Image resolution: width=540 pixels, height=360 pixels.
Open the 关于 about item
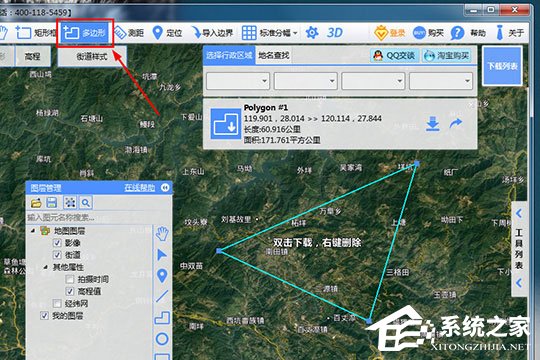point(510,33)
